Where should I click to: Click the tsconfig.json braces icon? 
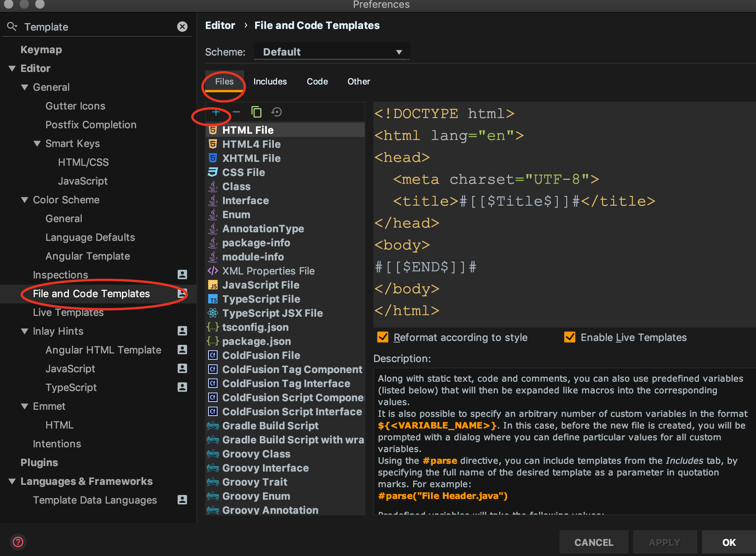(x=213, y=327)
